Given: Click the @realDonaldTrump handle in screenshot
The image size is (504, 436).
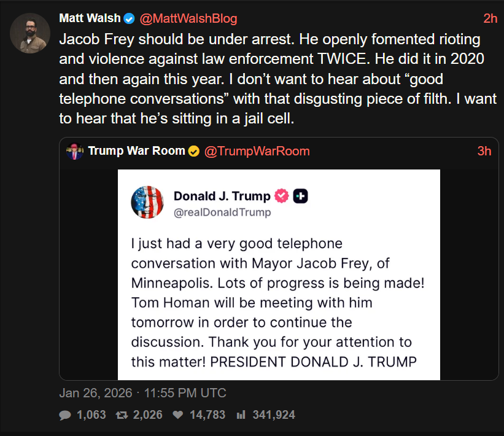Looking at the screenshot, I should click(x=222, y=212).
